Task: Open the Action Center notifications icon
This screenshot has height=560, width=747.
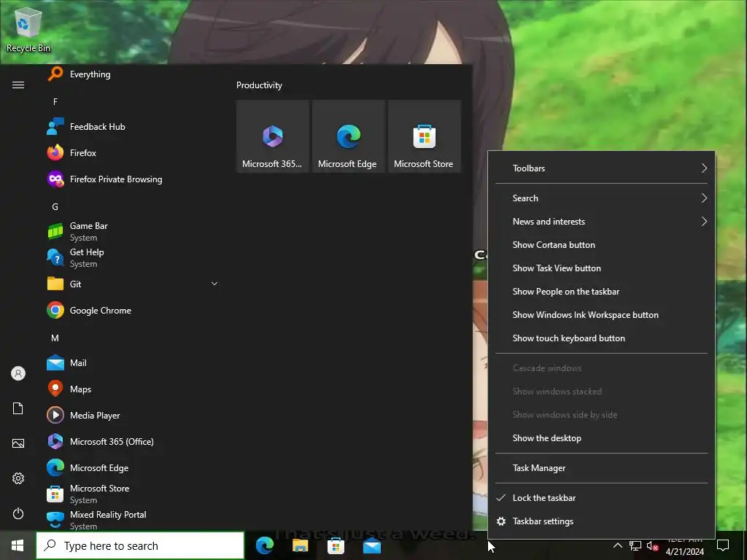Action: [x=723, y=545]
